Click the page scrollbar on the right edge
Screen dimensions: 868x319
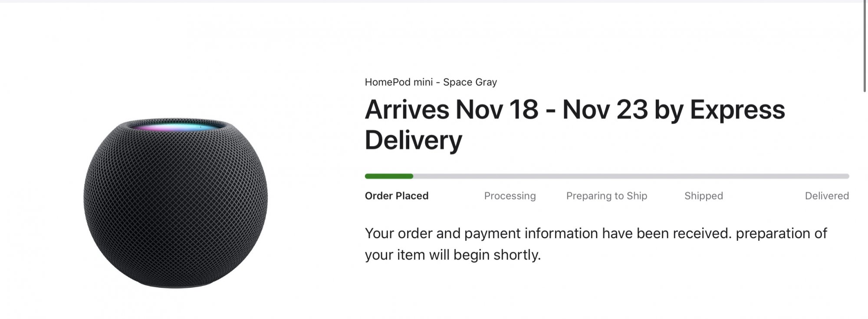tap(864, 48)
